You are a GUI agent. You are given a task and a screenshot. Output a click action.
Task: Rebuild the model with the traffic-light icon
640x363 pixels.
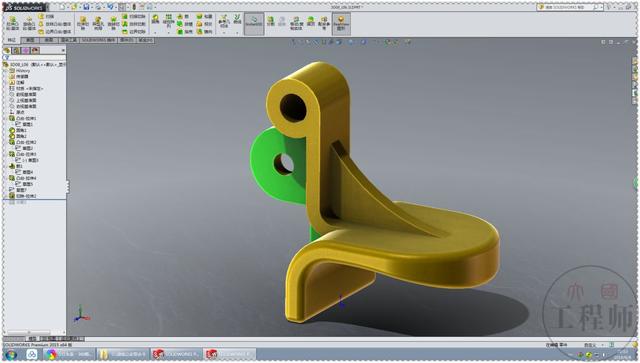pyautogui.click(x=134, y=7)
